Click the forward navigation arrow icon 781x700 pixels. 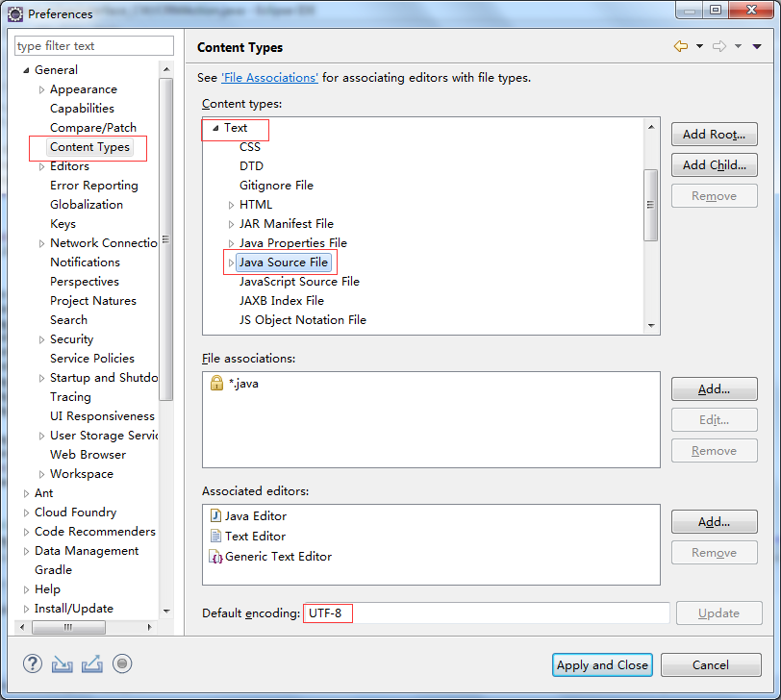[x=719, y=46]
